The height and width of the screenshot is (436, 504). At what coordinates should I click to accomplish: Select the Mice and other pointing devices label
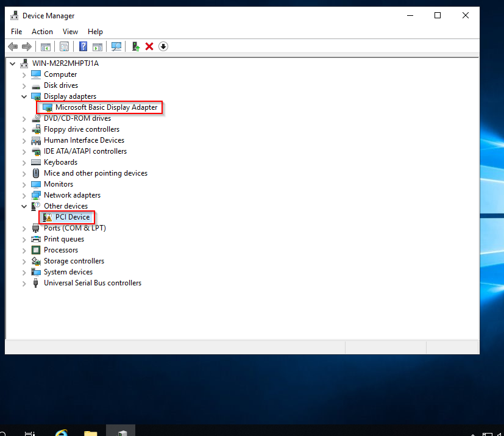[x=96, y=173]
